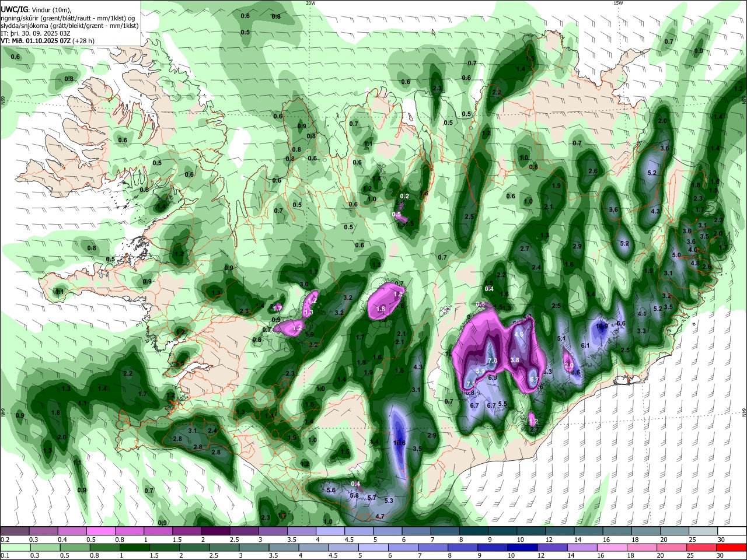Click the valid time 'VT: Mið. 01.10.2025 07Z (+28 h)'
Image resolution: width=747 pixels, height=560 pixels.
coord(47,41)
